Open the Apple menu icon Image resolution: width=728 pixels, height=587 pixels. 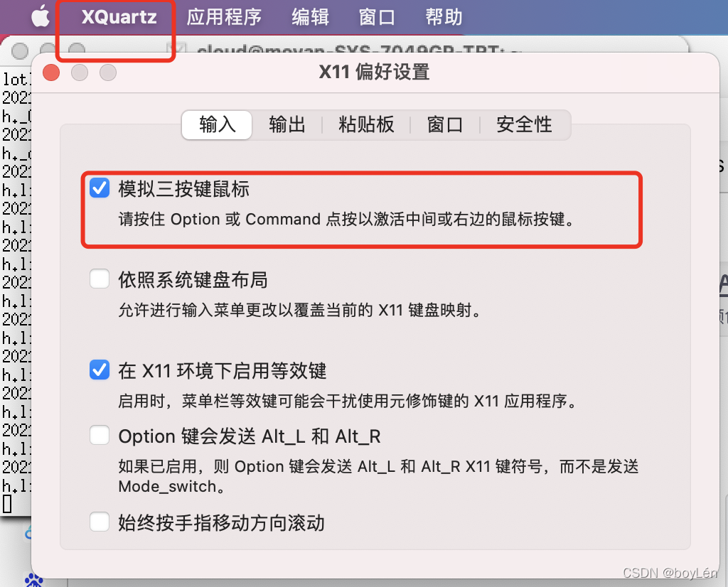pos(41,17)
